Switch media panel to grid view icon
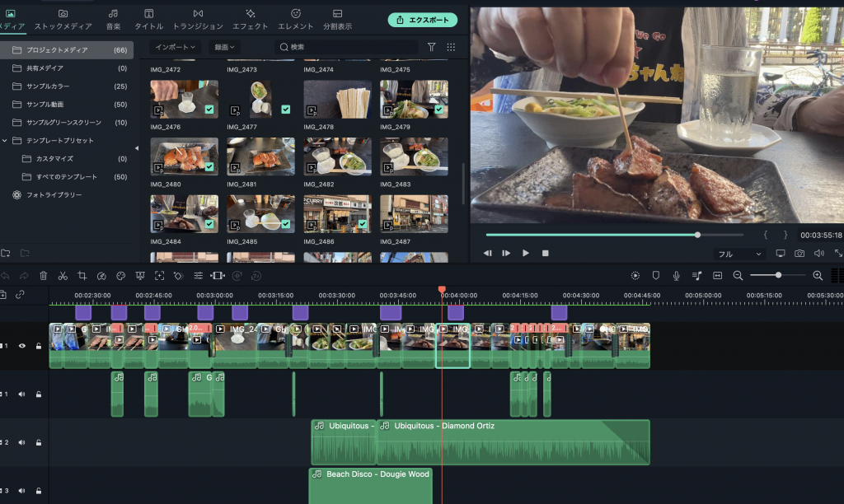This screenshot has height=504, width=844. [x=451, y=47]
